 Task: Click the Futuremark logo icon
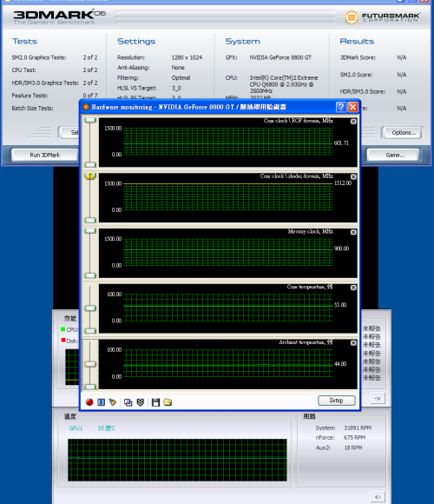pyautogui.click(x=352, y=17)
